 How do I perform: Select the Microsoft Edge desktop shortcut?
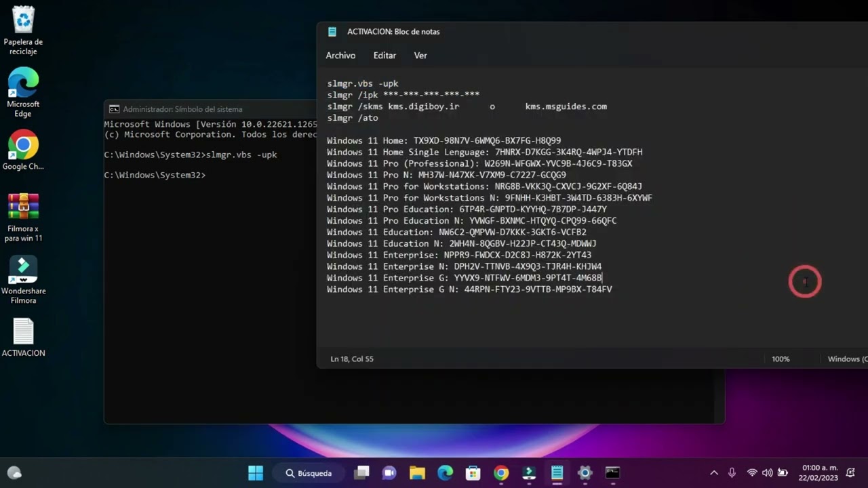pyautogui.click(x=23, y=92)
